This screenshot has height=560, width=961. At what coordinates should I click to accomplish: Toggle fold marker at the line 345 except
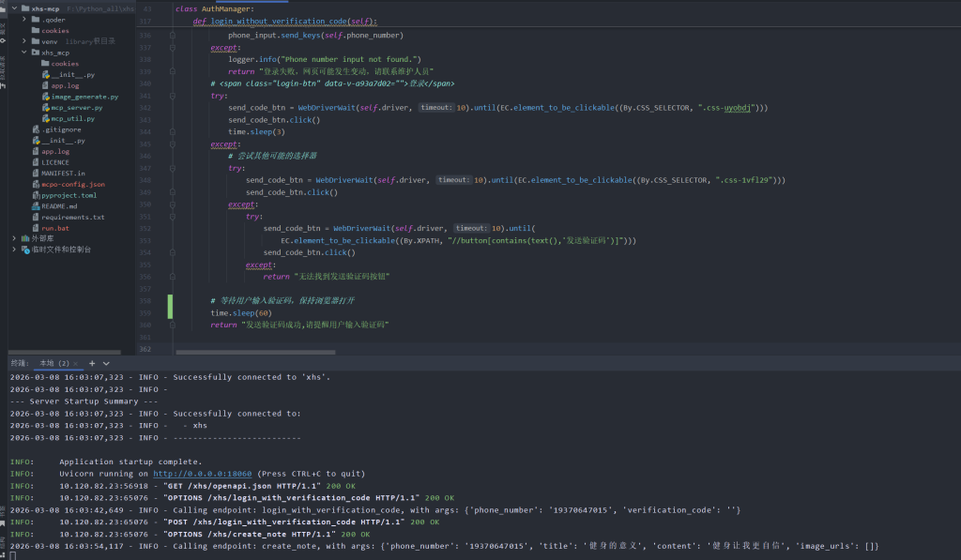(x=173, y=144)
